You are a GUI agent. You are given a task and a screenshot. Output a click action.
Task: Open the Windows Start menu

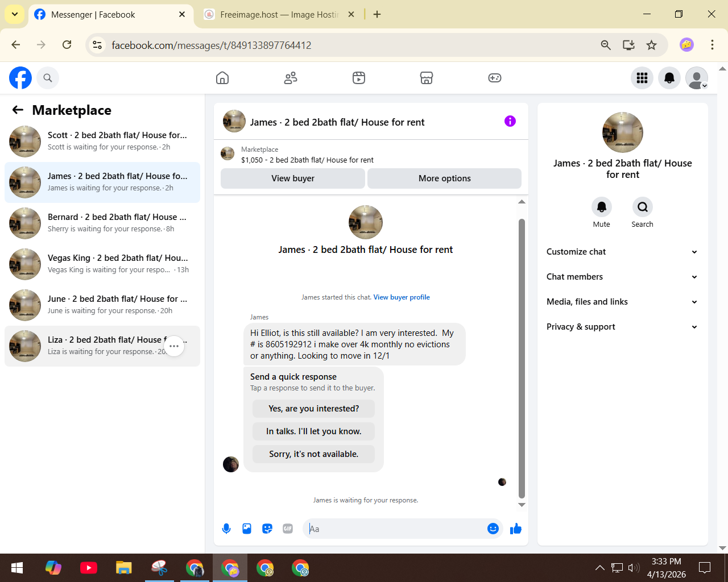click(17, 568)
